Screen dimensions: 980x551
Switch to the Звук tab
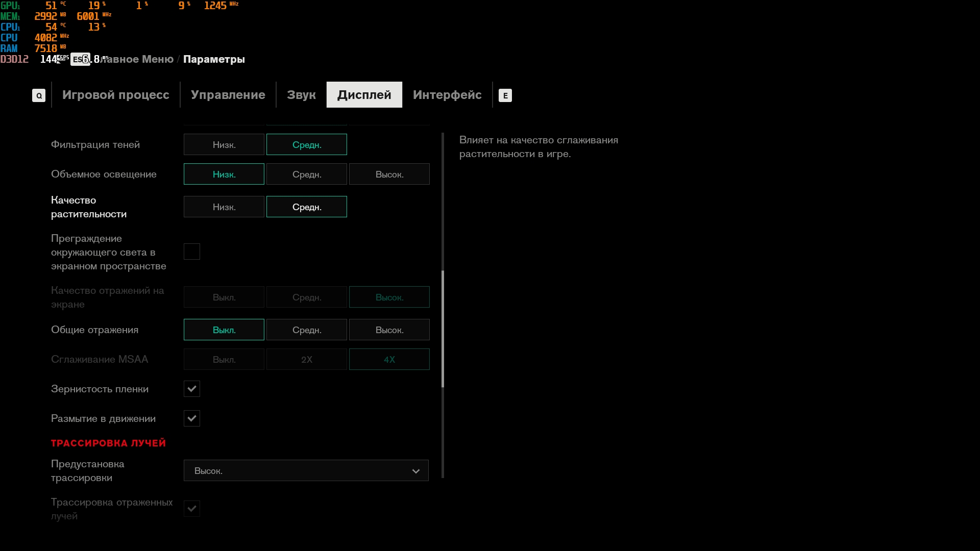[301, 95]
